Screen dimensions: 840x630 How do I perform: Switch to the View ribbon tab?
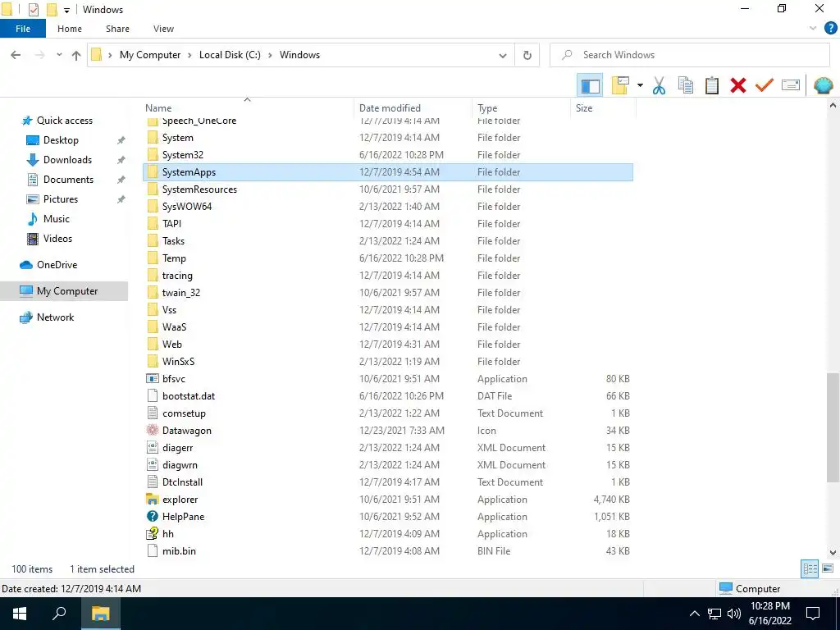tap(163, 29)
